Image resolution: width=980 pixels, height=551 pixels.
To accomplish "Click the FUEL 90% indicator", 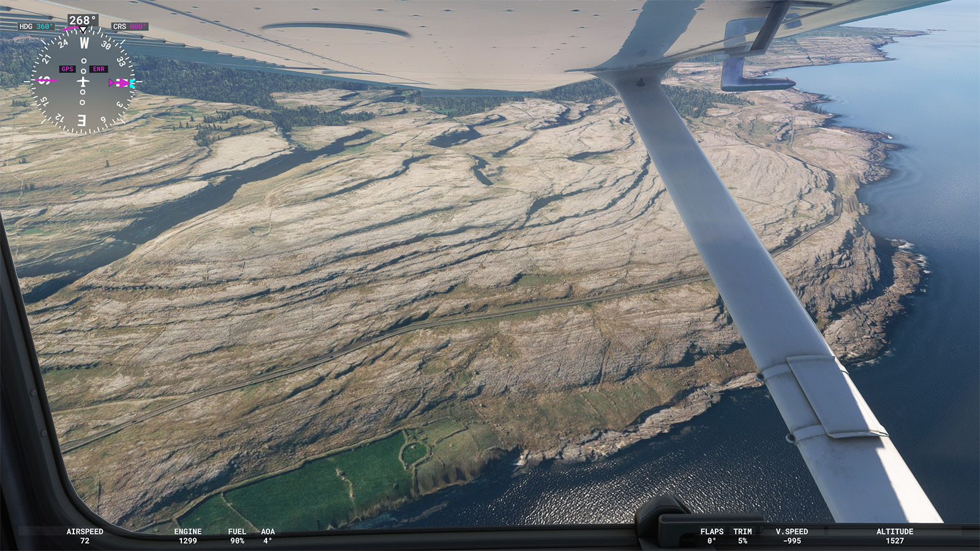I will [x=237, y=536].
